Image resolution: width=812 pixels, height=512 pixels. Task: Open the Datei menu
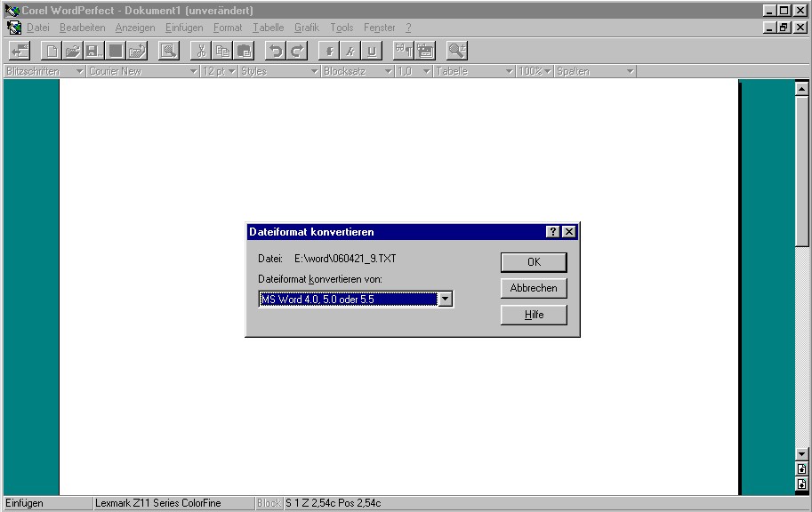point(38,28)
